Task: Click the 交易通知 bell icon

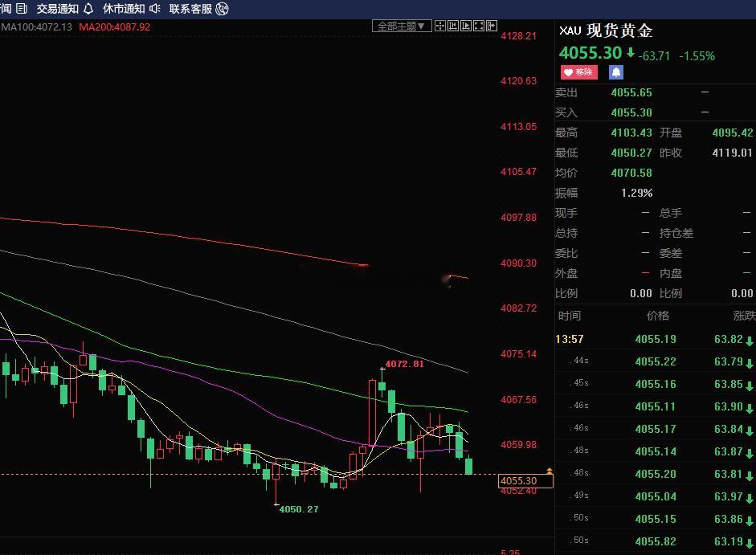Action: (88, 9)
